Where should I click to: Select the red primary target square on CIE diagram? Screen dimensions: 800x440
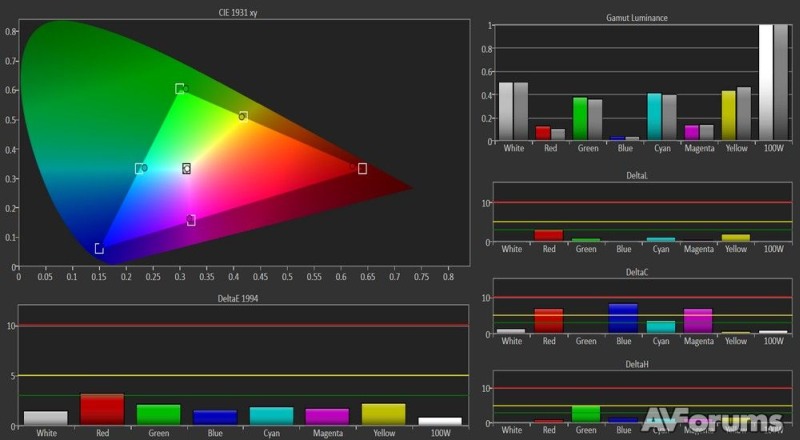point(362,169)
